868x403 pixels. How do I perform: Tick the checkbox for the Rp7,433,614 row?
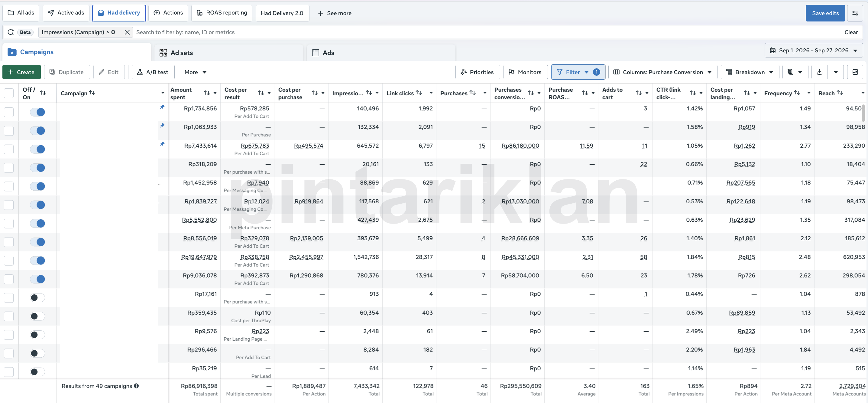pos(9,149)
